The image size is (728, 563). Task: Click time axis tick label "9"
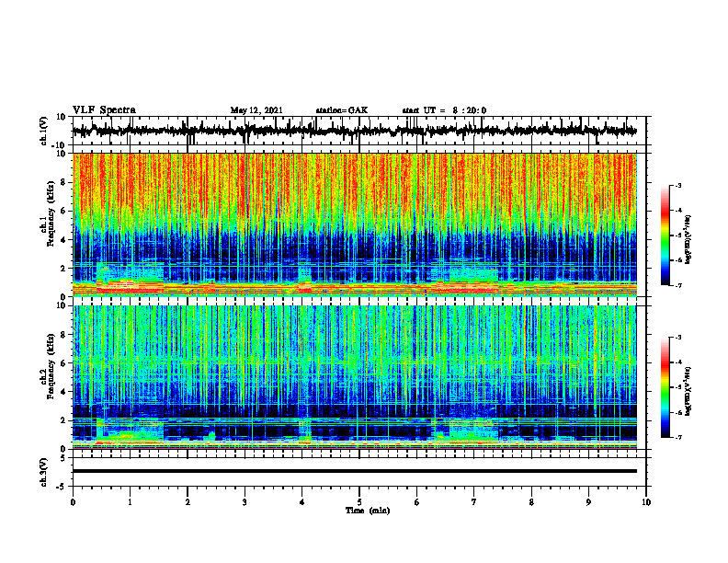point(588,502)
